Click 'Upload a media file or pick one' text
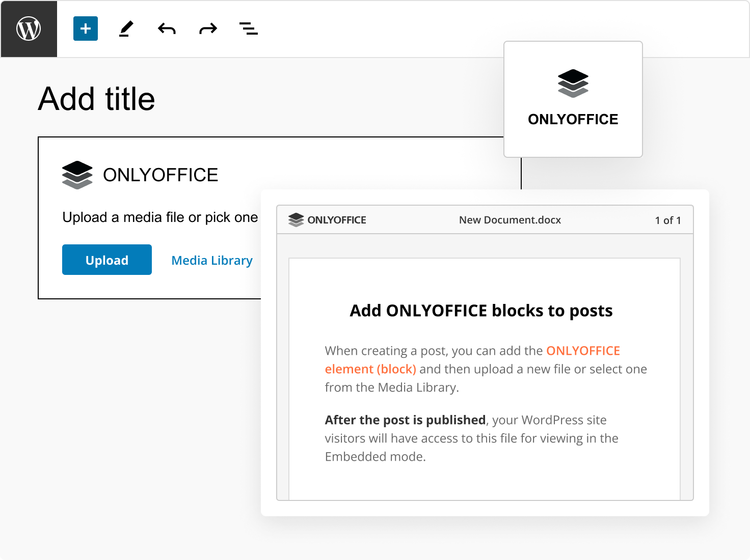Image resolution: width=750 pixels, height=560 pixels. click(160, 217)
